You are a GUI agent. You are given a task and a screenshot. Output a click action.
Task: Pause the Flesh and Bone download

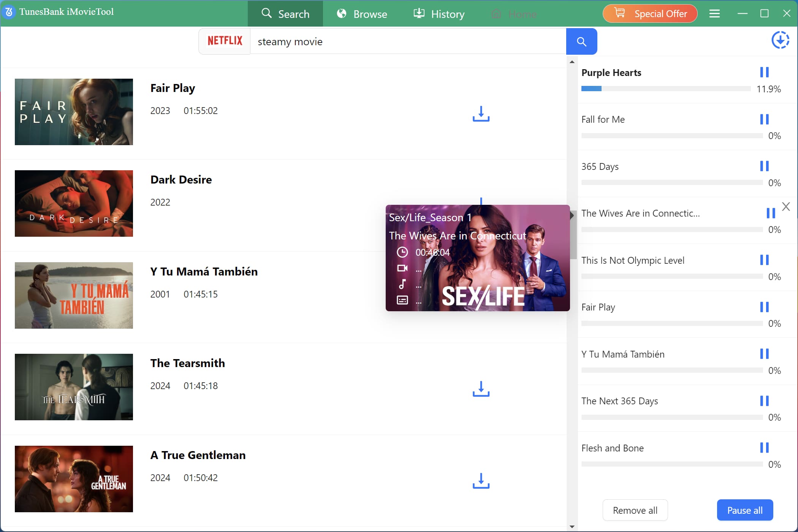(765, 448)
